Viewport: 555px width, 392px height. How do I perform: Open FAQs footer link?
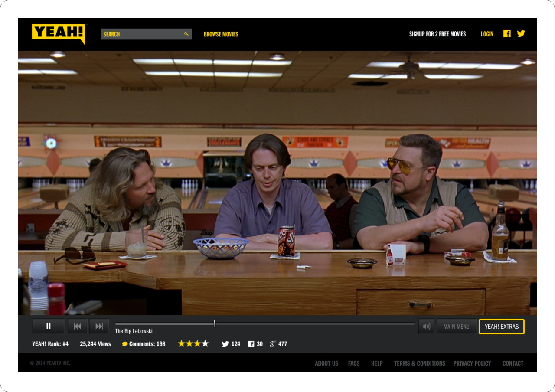tap(354, 363)
